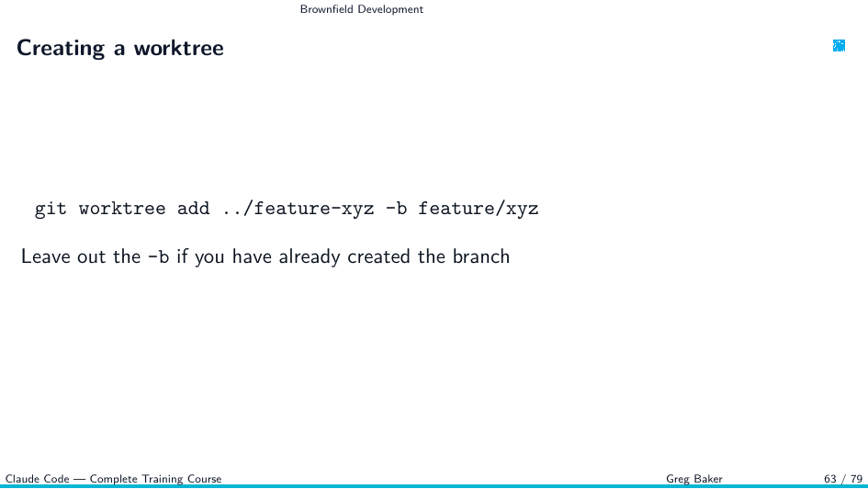Screen dimensions: 868x489
Task: Click the teal progress bar along the bottom
Action: pos(434,487)
